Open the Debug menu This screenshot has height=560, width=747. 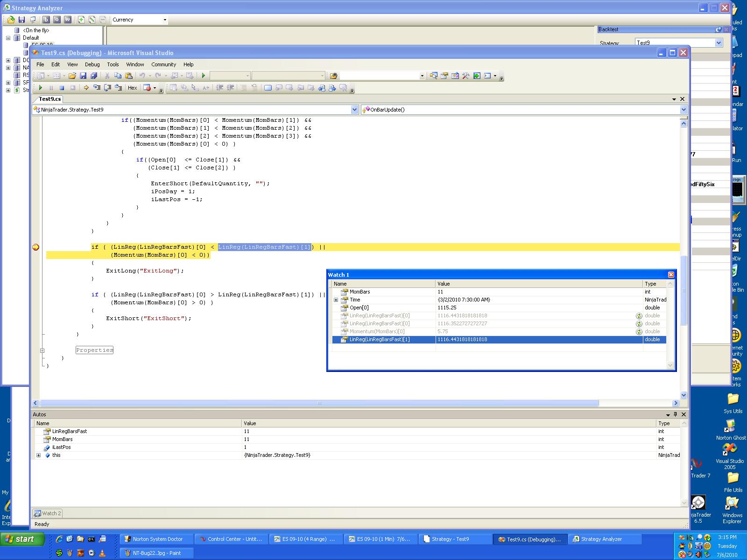92,64
